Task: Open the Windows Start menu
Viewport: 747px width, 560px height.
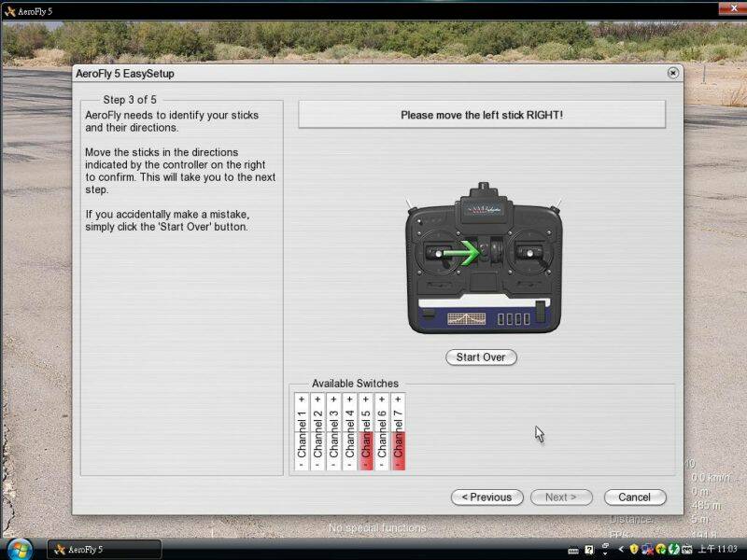Action: pos(18,549)
